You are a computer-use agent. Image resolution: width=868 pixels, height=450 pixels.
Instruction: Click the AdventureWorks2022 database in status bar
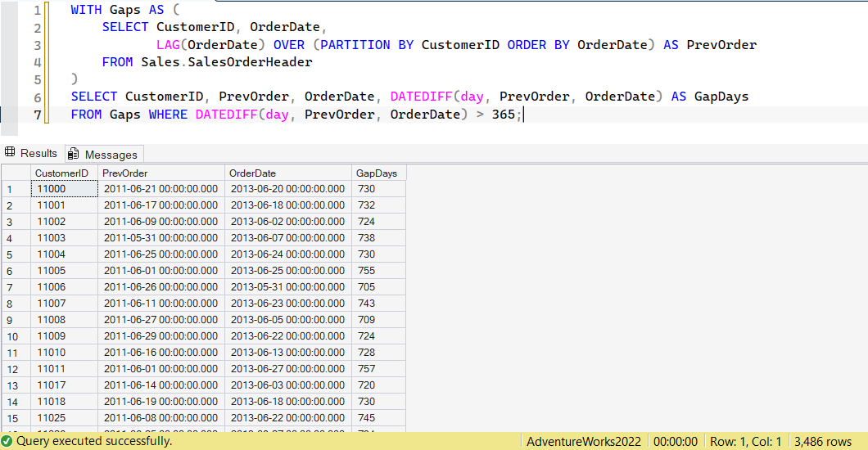point(584,442)
